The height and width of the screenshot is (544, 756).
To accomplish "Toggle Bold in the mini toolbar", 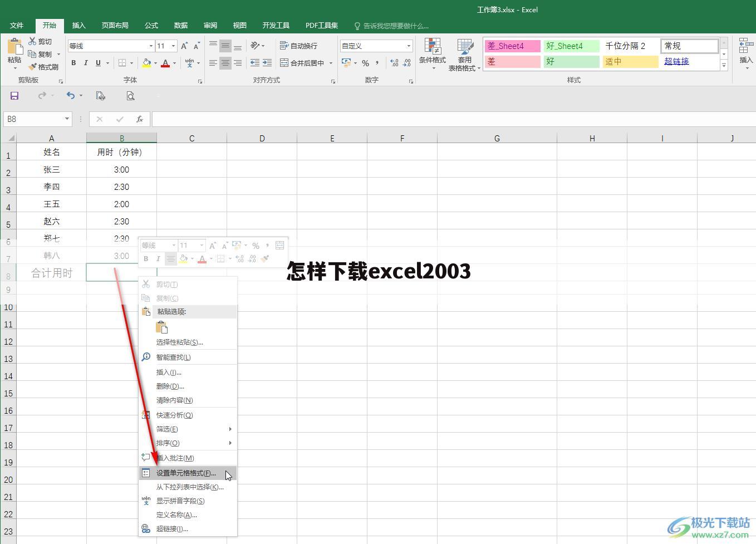I will click(146, 258).
